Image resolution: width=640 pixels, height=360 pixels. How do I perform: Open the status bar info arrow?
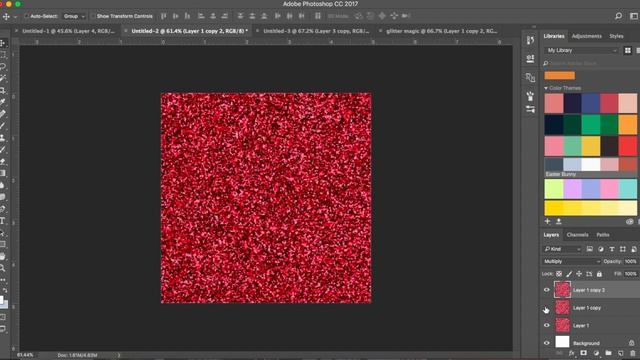click(x=119, y=355)
